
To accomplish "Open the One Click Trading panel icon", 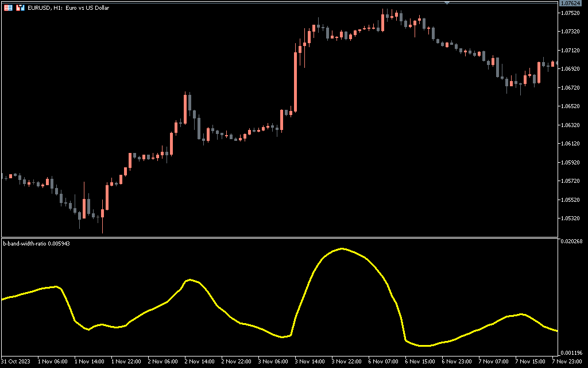I will [8, 8].
